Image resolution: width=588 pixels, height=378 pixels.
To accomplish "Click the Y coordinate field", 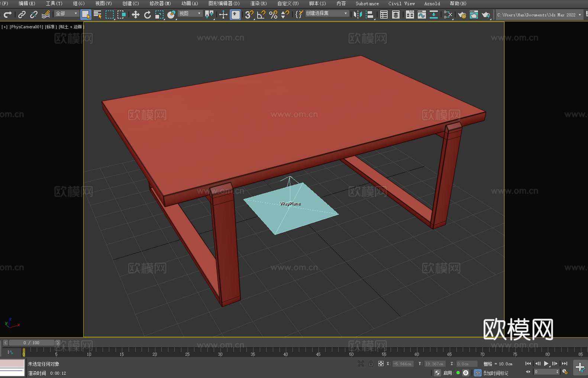I will pyautogui.click(x=435, y=364).
